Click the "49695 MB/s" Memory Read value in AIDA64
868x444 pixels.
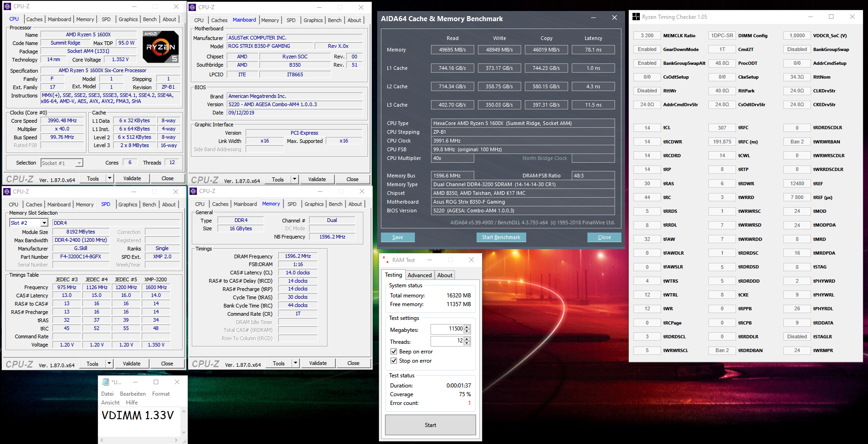[x=453, y=50]
